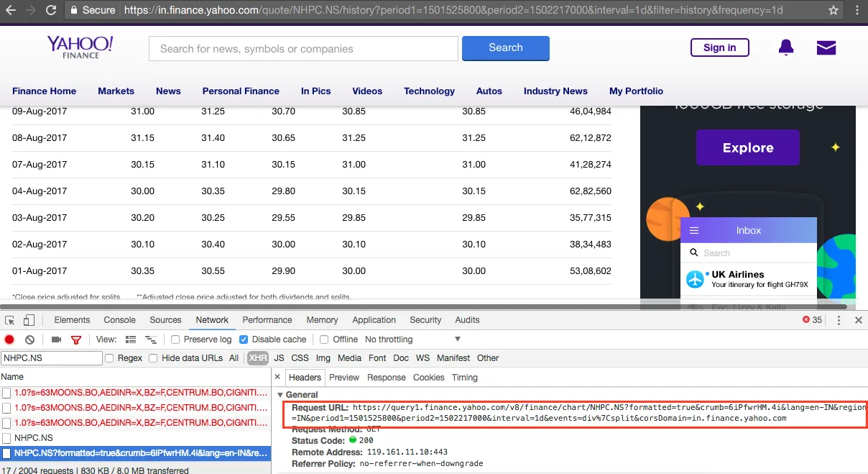Open the Cookies tab of request
The width and height of the screenshot is (868, 474).
[x=429, y=378]
